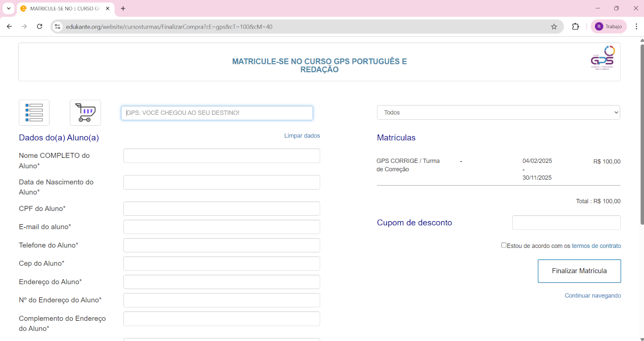
Task: Select the MATRICULE-SE NO CURSO tab
Action: pos(64,8)
